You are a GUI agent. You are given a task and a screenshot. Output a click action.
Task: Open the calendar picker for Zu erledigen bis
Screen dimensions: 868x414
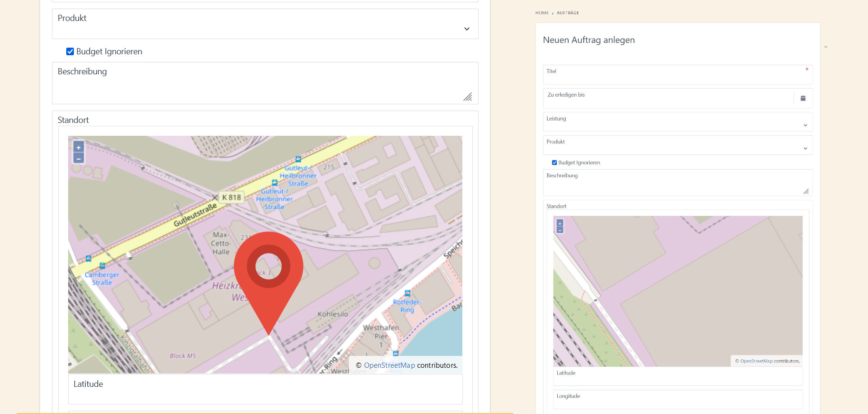[803, 98]
